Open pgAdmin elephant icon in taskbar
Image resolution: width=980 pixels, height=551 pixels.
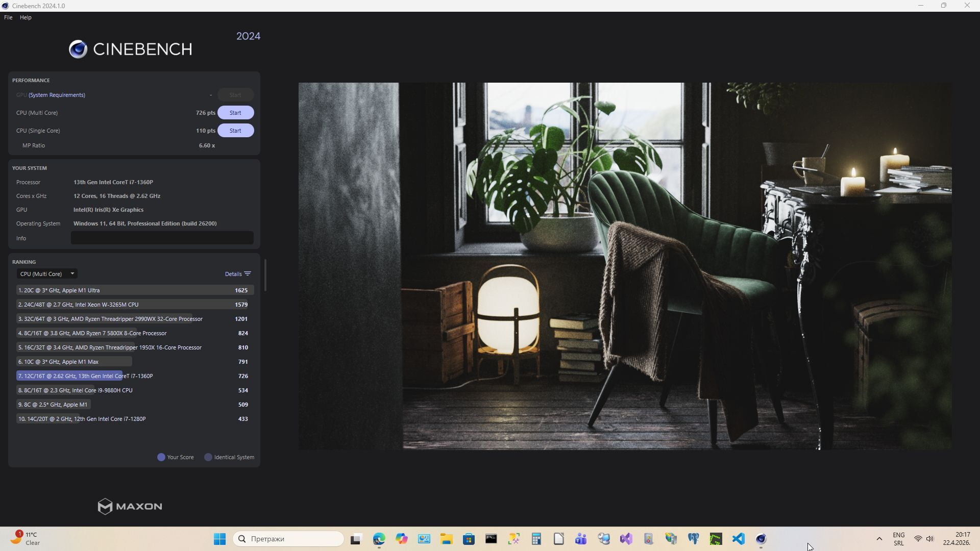point(693,539)
